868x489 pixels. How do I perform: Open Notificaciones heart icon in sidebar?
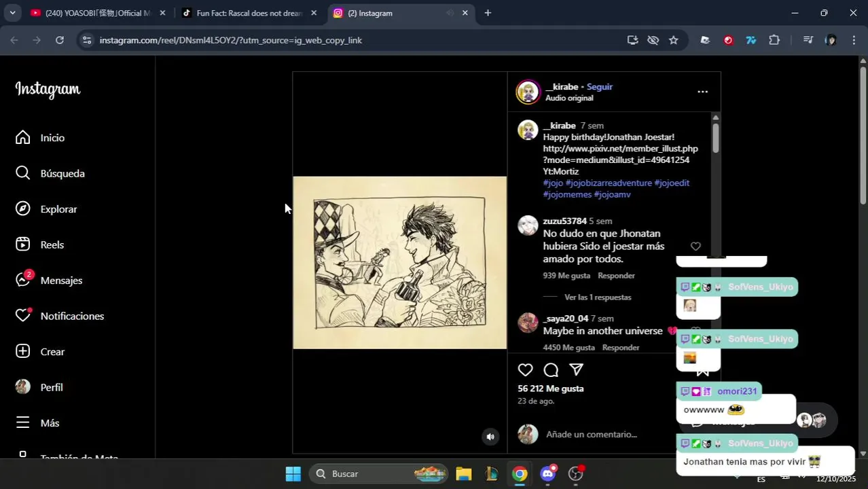point(23,316)
